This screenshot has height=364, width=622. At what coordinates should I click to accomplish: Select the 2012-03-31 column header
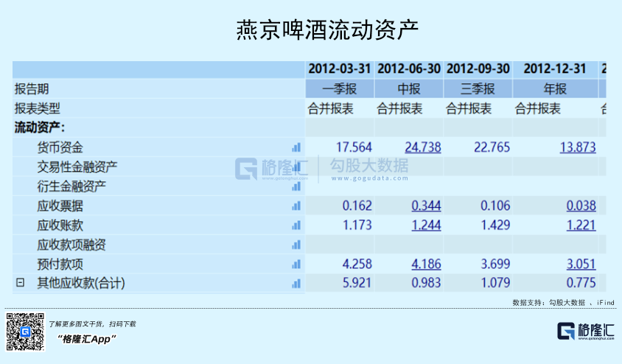tap(340, 69)
